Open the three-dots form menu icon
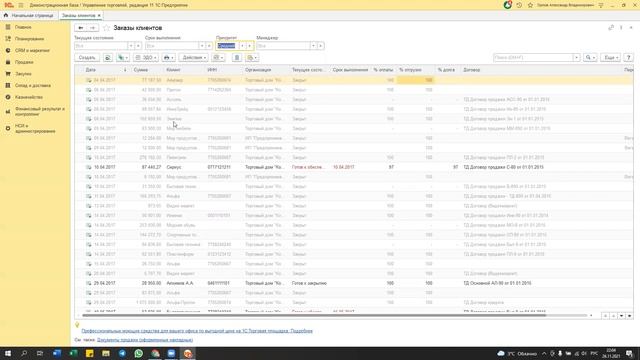This screenshot has height=360, width=640. tap(621, 28)
